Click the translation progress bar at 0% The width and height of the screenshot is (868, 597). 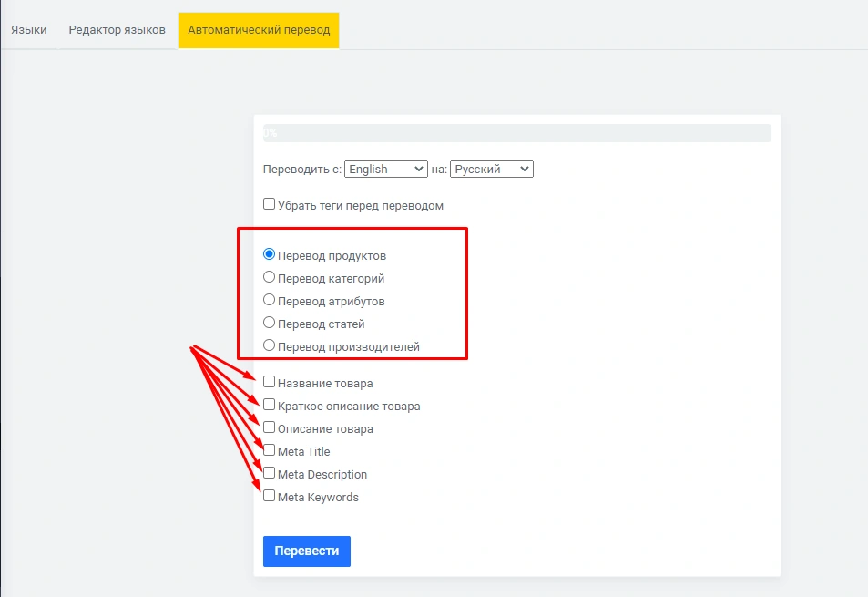[516, 133]
